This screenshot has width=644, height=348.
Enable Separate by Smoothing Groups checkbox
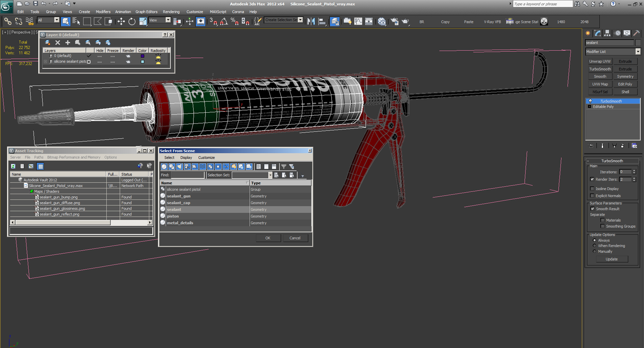tap(602, 226)
